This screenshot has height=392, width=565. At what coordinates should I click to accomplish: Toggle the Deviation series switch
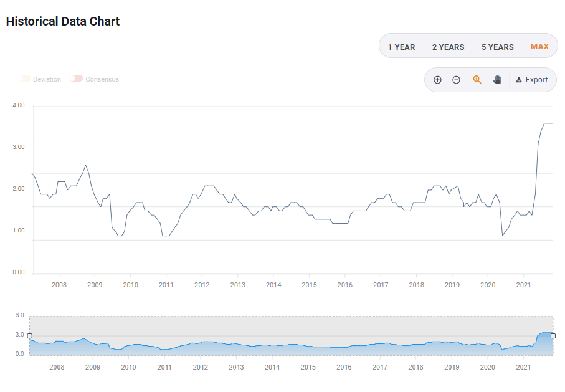tap(26, 79)
